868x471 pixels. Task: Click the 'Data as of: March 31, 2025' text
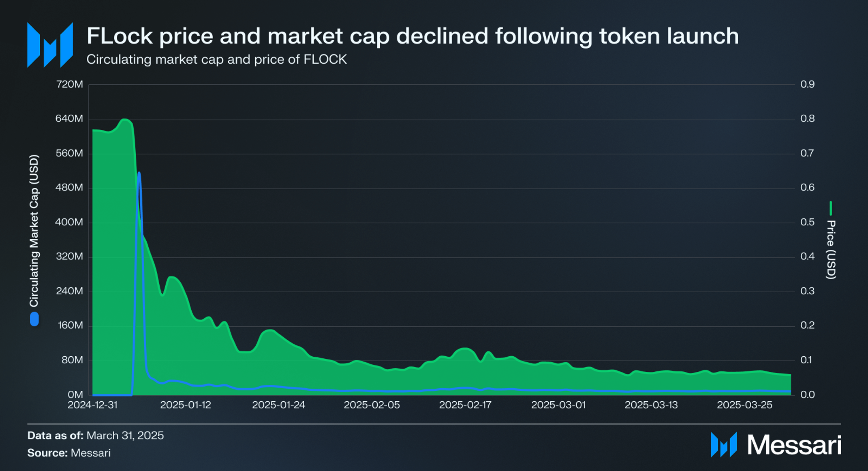[x=96, y=436]
